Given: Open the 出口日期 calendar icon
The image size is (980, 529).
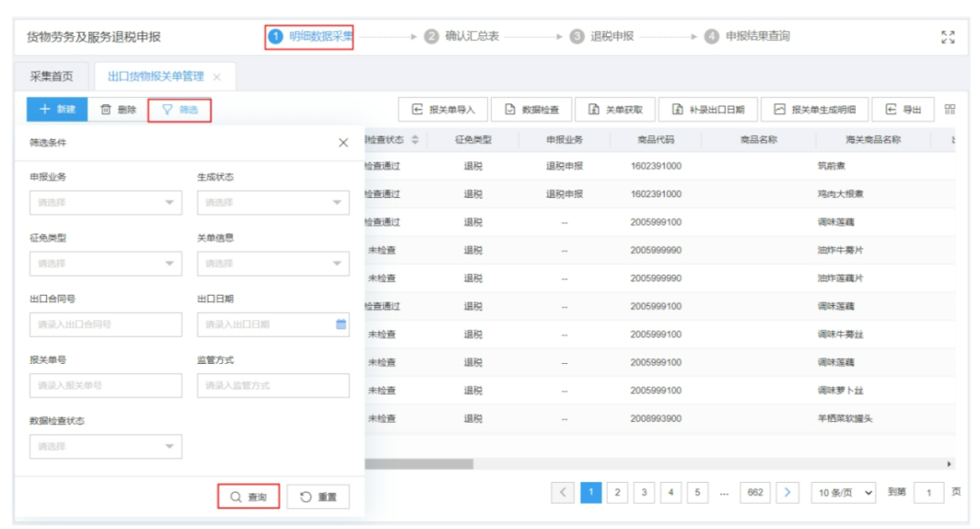Looking at the screenshot, I should (x=341, y=324).
